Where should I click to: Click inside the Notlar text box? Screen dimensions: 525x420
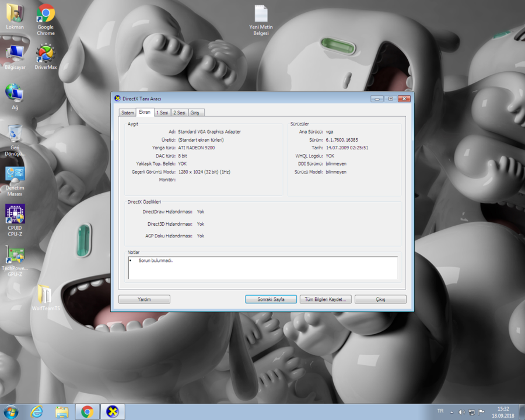(x=263, y=268)
